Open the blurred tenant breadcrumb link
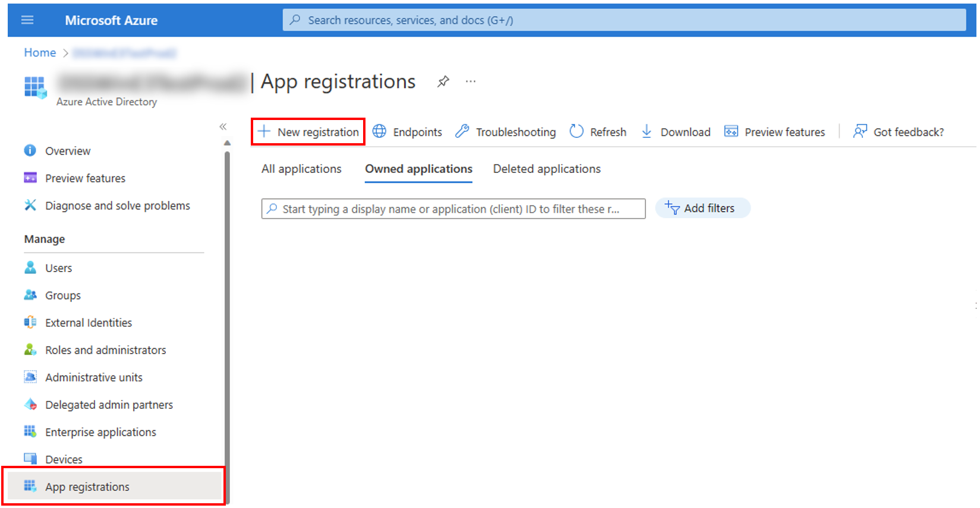980x508 pixels. (x=124, y=53)
